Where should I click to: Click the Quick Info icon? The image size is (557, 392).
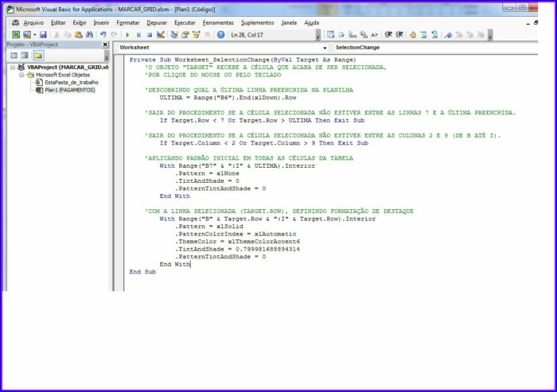point(353,34)
